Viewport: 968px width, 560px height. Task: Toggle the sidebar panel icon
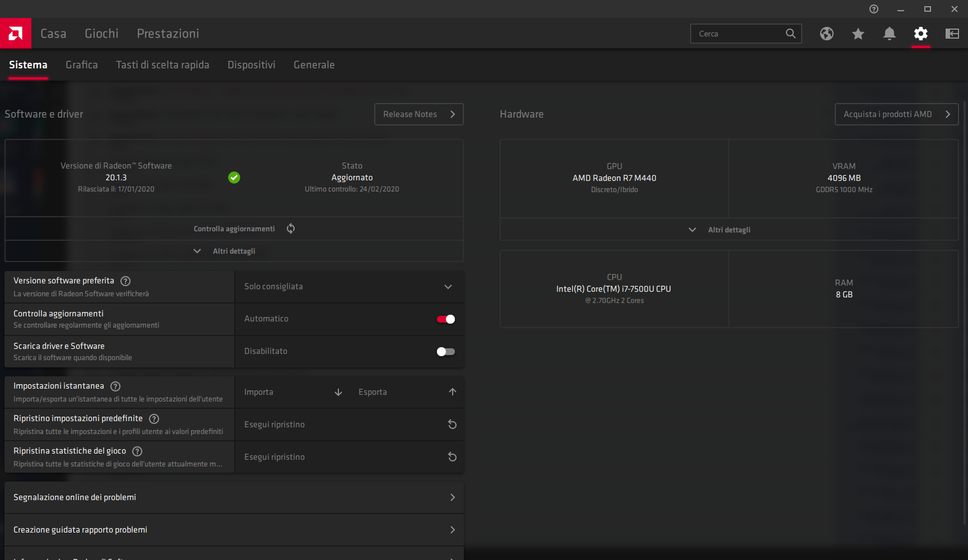(952, 34)
